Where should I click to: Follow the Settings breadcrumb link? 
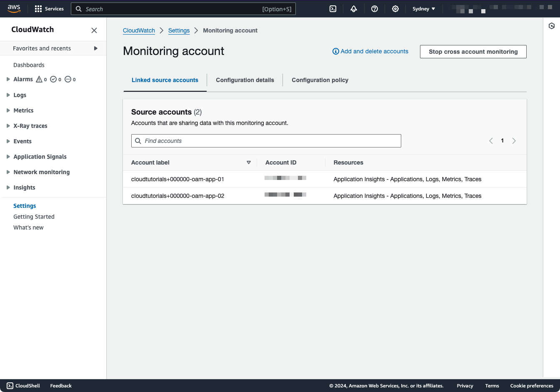point(179,30)
